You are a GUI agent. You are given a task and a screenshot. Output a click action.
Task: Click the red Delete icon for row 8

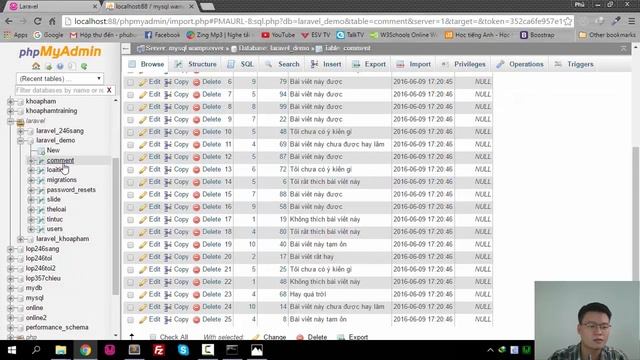(196, 107)
